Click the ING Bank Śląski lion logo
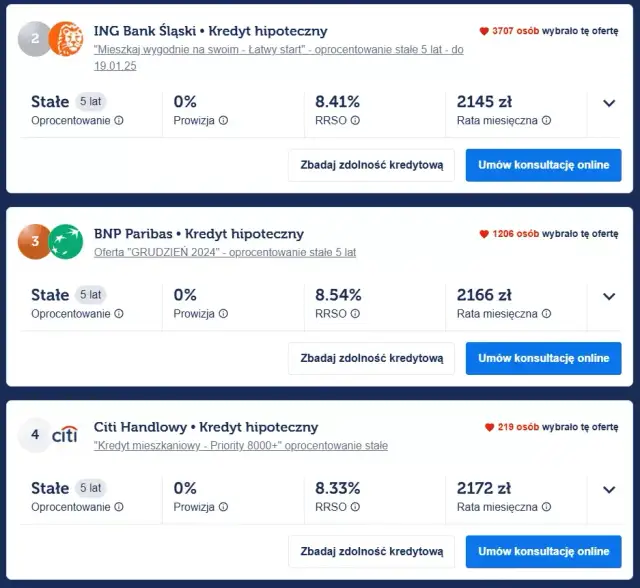Screen dimensions: 640x588 tap(65, 39)
